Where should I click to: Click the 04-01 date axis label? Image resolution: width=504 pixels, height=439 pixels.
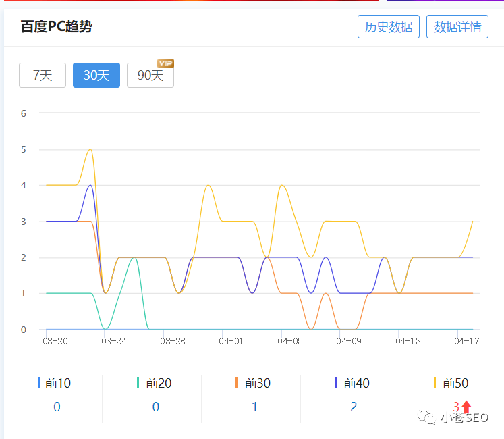[x=231, y=341]
